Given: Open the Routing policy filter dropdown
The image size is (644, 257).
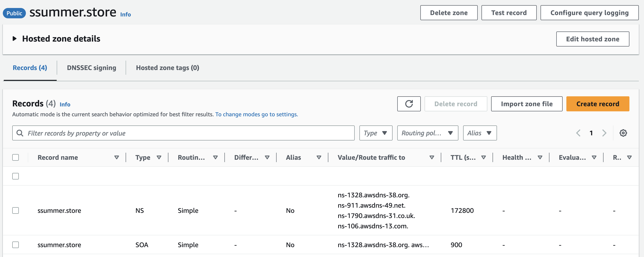Looking at the screenshot, I should pos(427,133).
